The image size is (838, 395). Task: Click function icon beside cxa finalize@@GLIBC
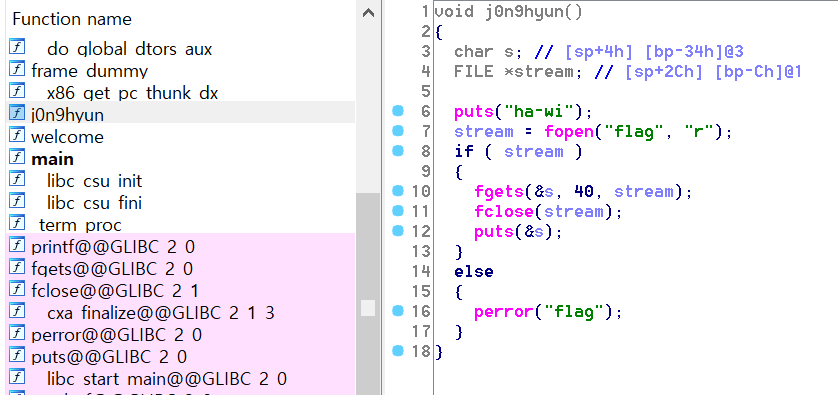click(17, 311)
